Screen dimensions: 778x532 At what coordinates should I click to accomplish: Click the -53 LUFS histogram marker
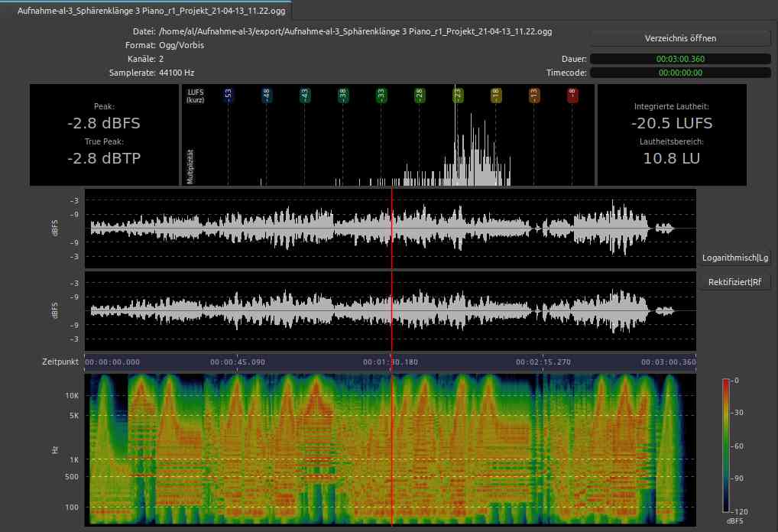point(229,95)
